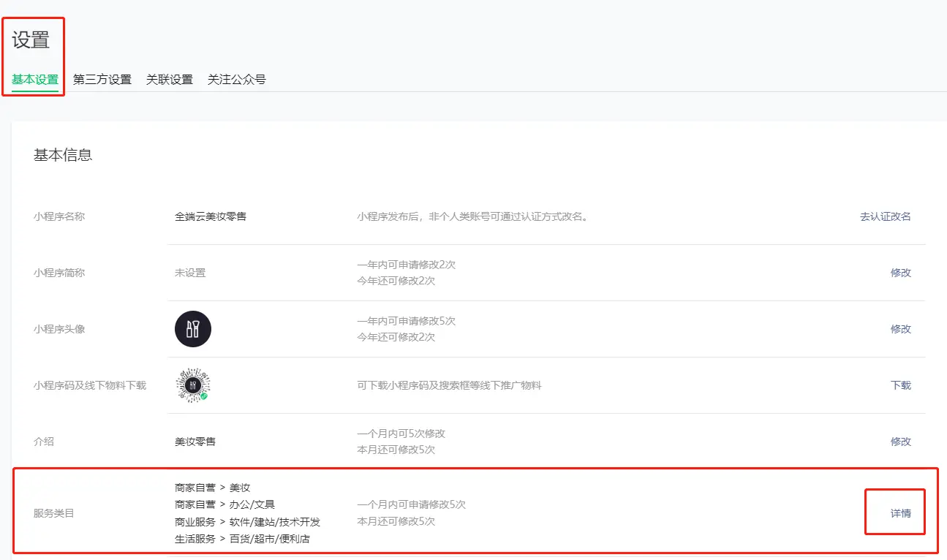Open 详情 for 服务类目
The image size is (947, 560).
click(900, 513)
